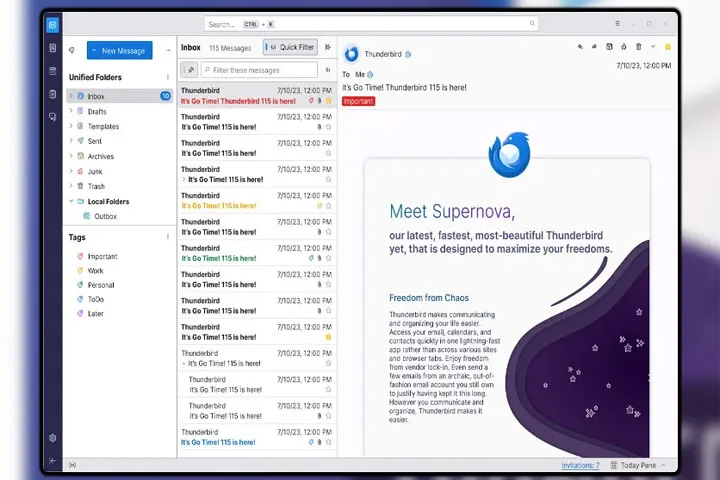Viewport: 720px width, 480px height.
Task: Mark the open message as junk with the flame icon
Action: tap(624, 46)
